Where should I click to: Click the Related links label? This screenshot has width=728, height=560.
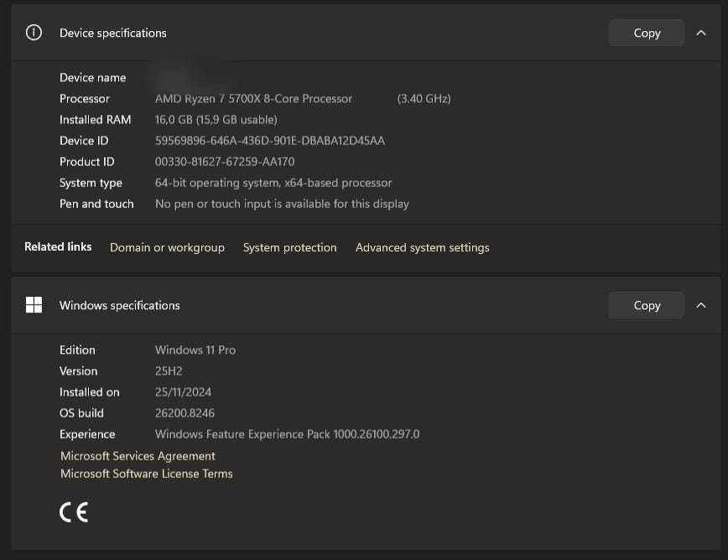coord(58,246)
